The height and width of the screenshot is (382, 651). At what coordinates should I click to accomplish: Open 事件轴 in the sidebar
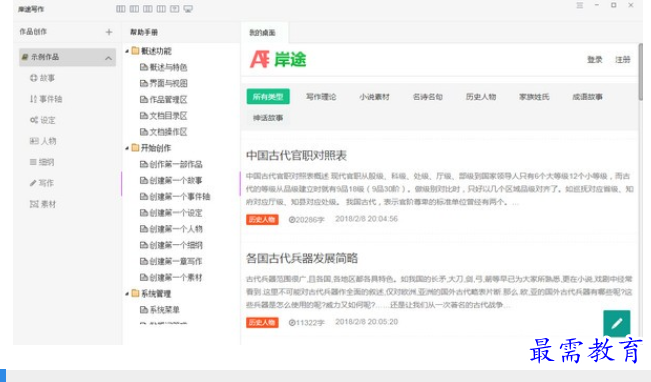pos(46,99)
